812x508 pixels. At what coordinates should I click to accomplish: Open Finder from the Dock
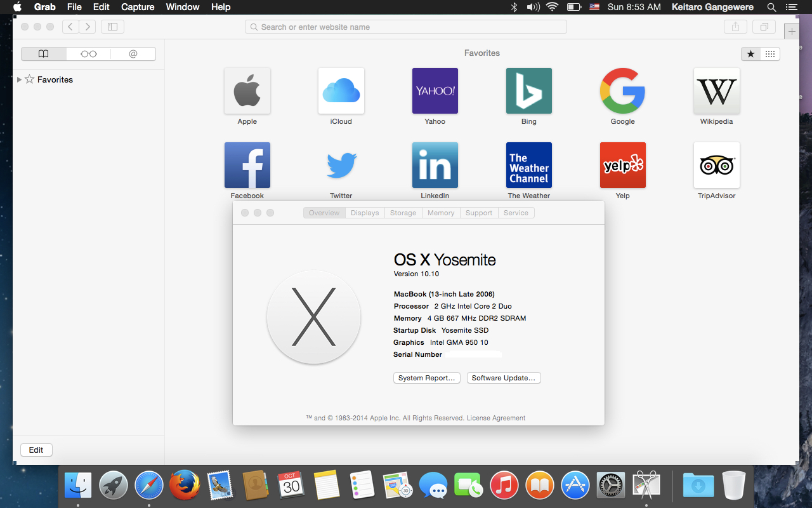pyautogui.click(x=79, y=486)
